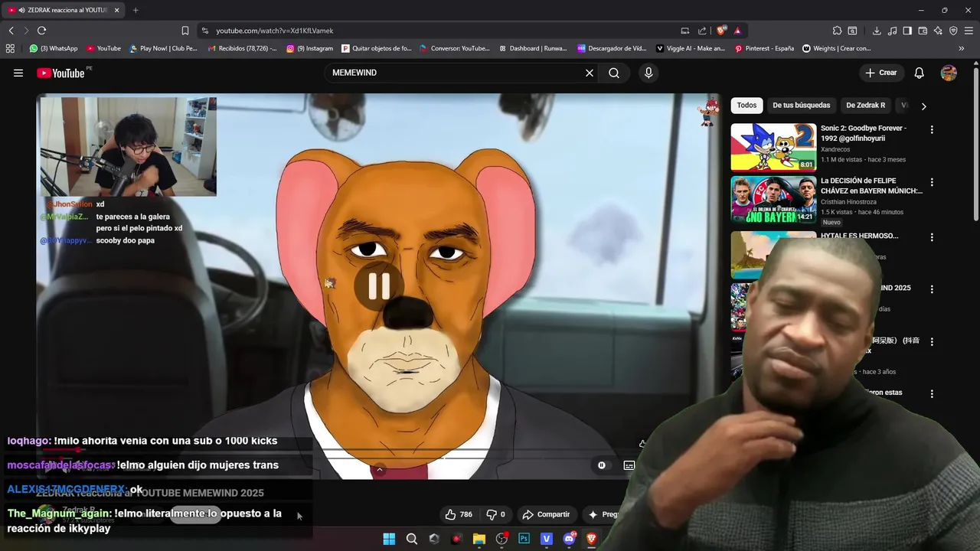Start voice search with the microphone
This screenshot has width=980, height=551.
tap(648, 73)
